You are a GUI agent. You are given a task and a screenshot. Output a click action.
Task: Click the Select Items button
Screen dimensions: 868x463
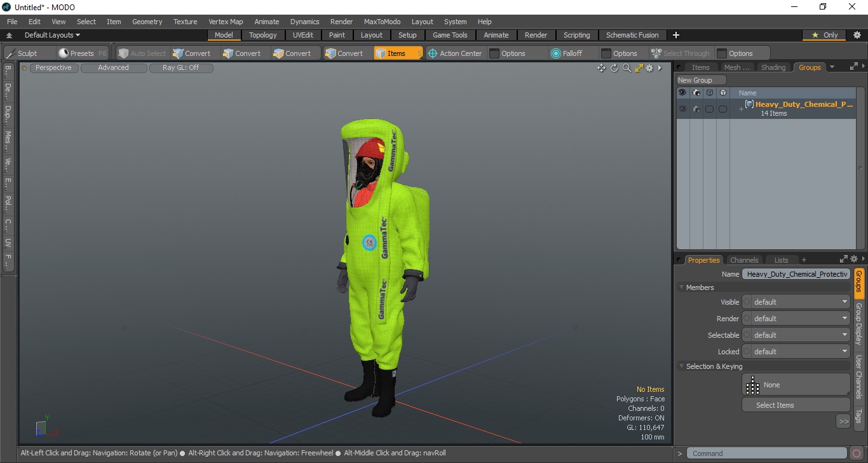(796, 405)
